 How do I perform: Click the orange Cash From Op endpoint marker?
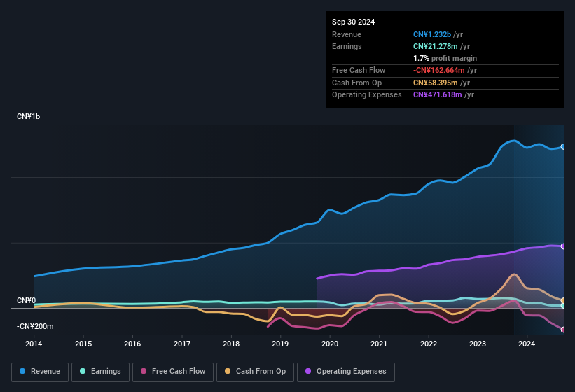coord(563,301)
